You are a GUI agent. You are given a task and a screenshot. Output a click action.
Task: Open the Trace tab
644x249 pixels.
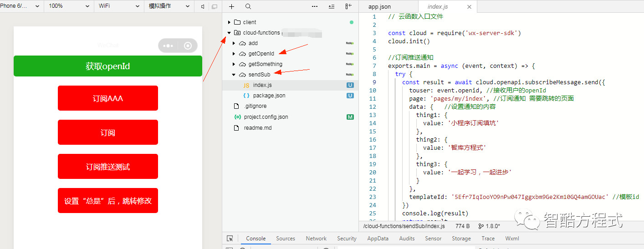click(488, 239)
